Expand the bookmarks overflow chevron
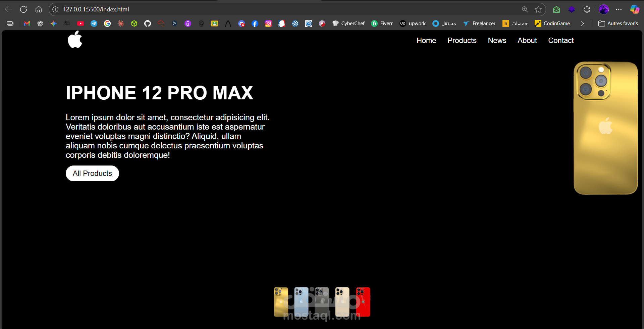Image resolution: width=644 pixels, height=329 pixels. coord(583,23)
